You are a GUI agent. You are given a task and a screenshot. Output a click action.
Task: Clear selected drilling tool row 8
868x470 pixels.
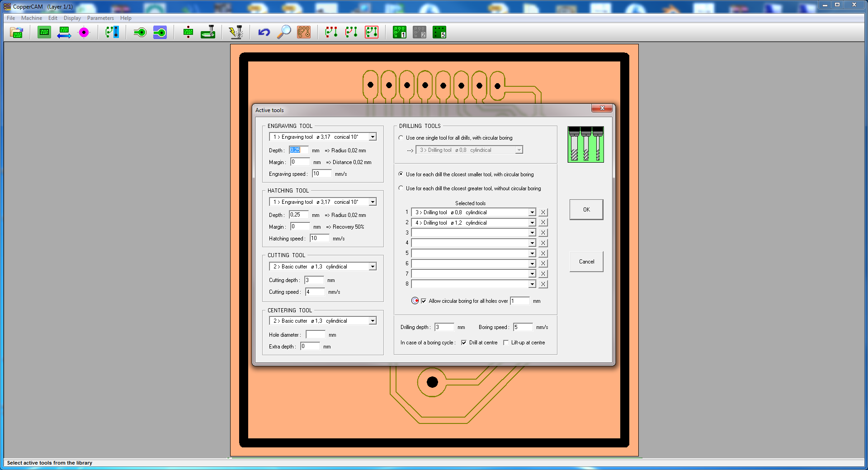pos(543,284)
